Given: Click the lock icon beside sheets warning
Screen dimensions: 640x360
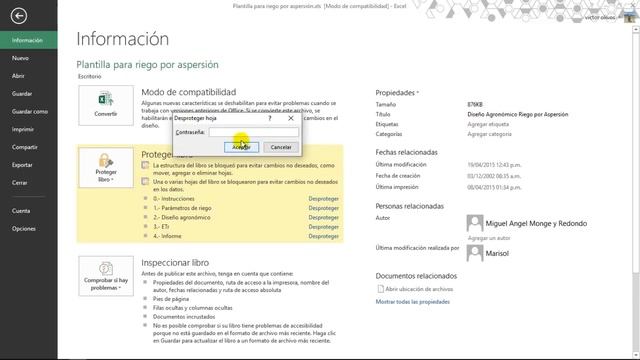Looking at the screenshot, I should (x=145, y=181).
